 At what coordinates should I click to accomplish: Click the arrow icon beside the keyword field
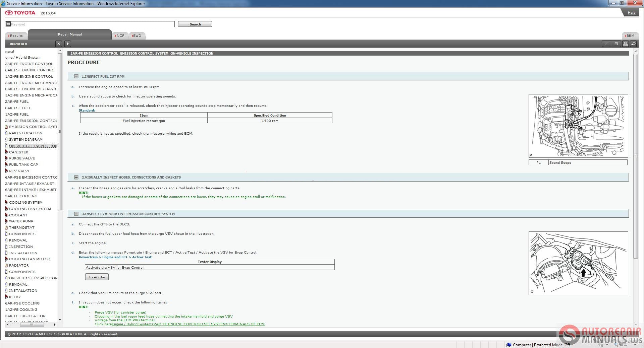(x=8, y=24)
